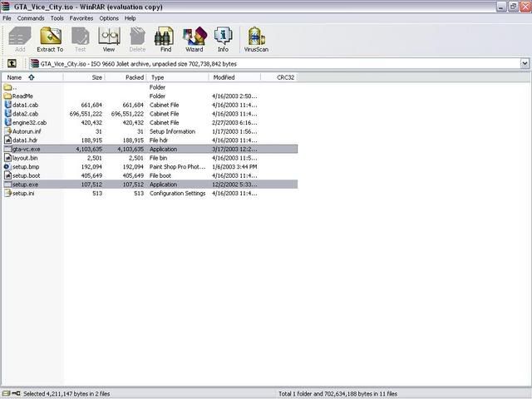Open the View toolbar icon
Image resolution: width=532 pixels, height=399 pixels.
click(x=109, y=39)
